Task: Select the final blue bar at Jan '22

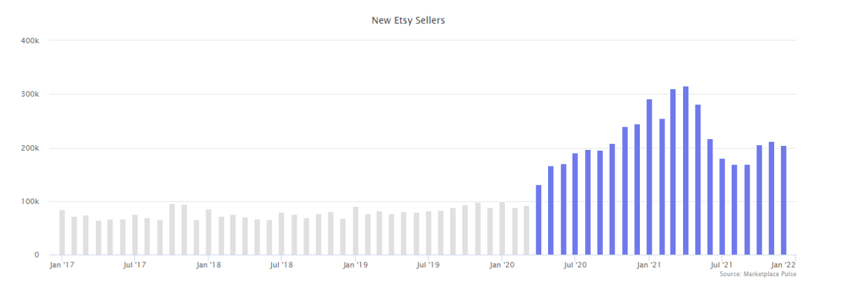Action: tap(783, 200)
